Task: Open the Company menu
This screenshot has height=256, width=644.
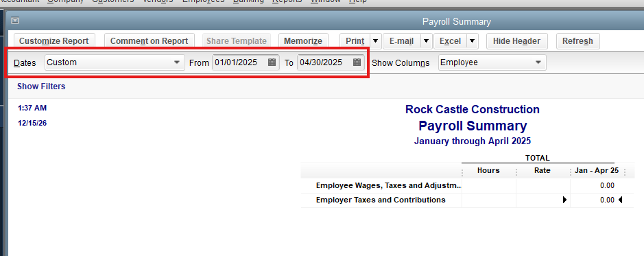Action: click(x=65, y=1)
